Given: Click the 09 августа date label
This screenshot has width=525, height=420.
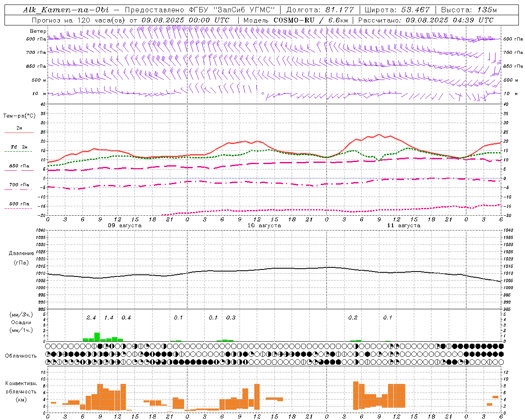Looking at the screenshot, I should coord(125,226).
